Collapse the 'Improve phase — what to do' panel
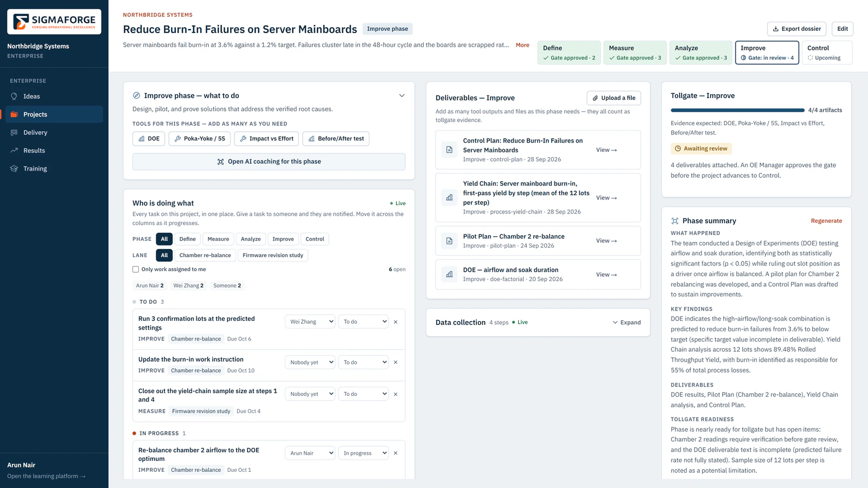 click(402, 95)
